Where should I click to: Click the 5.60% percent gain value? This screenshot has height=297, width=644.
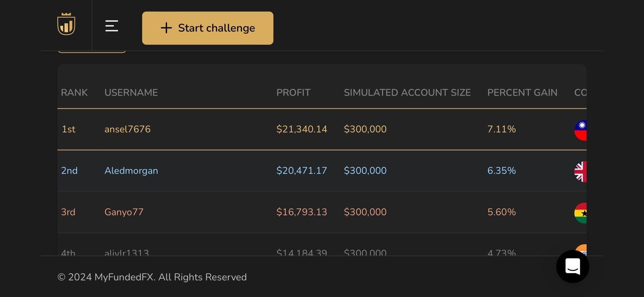point(502,212)
